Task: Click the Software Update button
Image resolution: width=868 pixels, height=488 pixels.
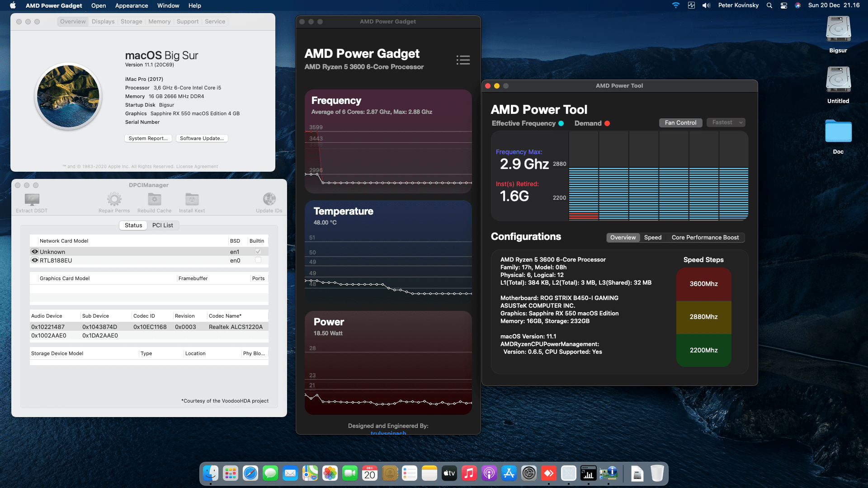Action: pos(202,139)
